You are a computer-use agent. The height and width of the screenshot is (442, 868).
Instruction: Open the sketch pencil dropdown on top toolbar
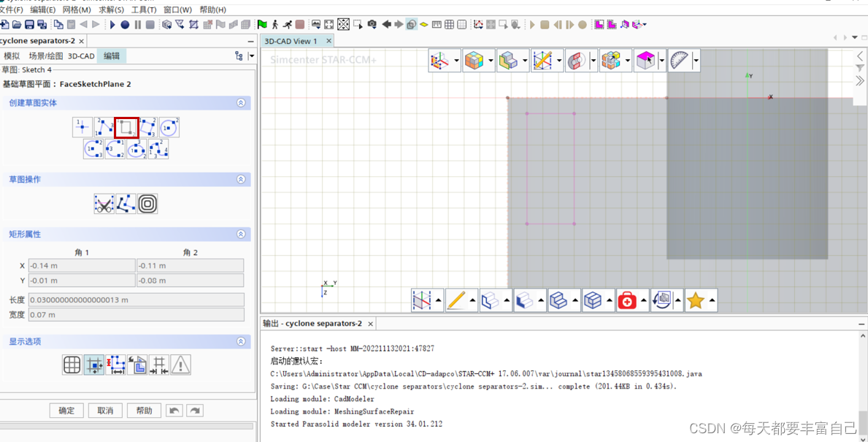click(x=560, y=61)
